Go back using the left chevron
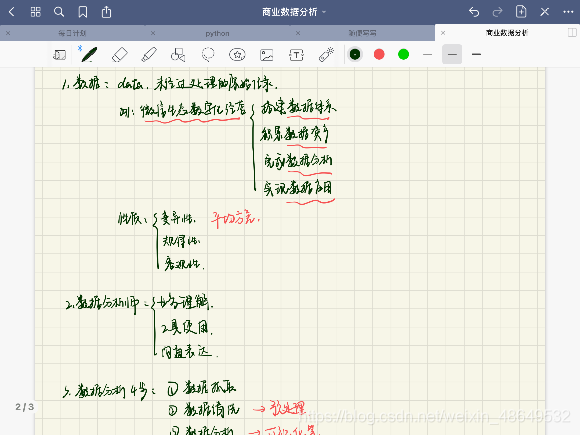 (12, 12)
